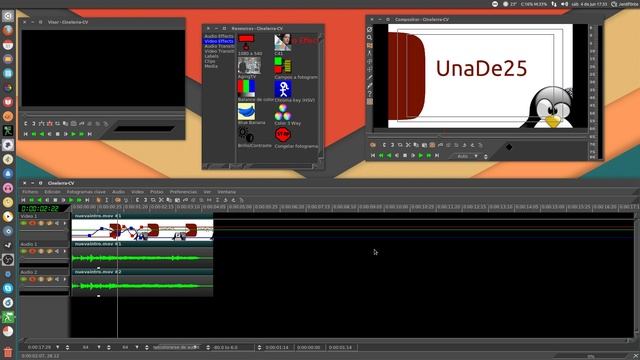Open the Preferencias menu

point(183,192)
